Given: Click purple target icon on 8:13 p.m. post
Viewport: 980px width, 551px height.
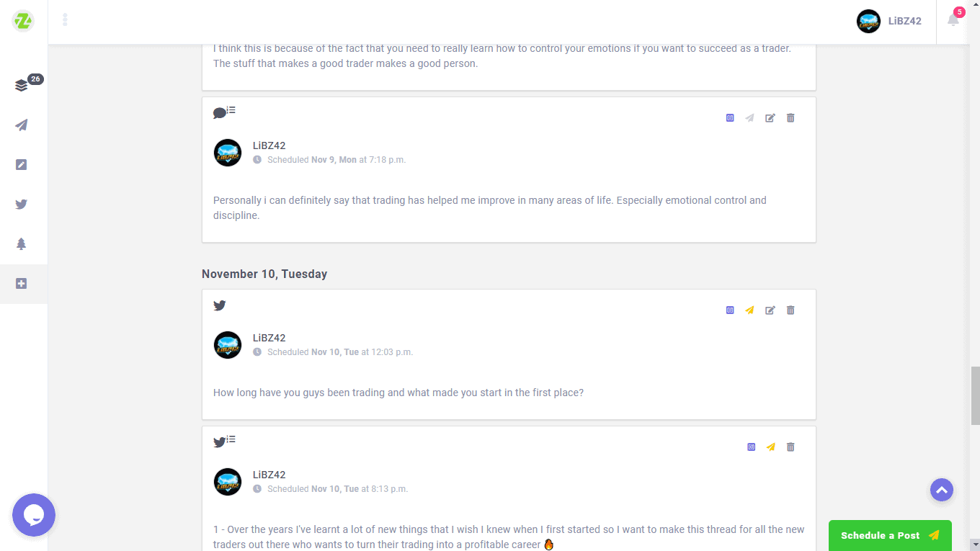Looking at the screenshot, I should click(751, 447).
